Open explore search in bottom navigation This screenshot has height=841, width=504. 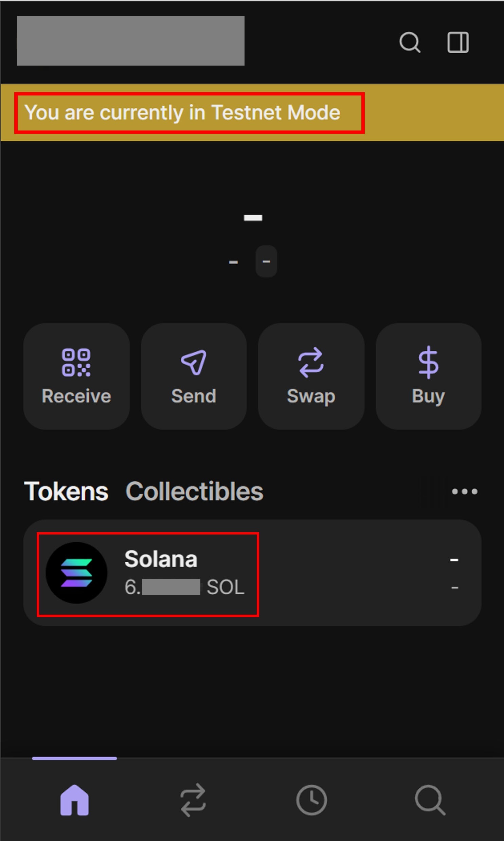coord(430,800)
